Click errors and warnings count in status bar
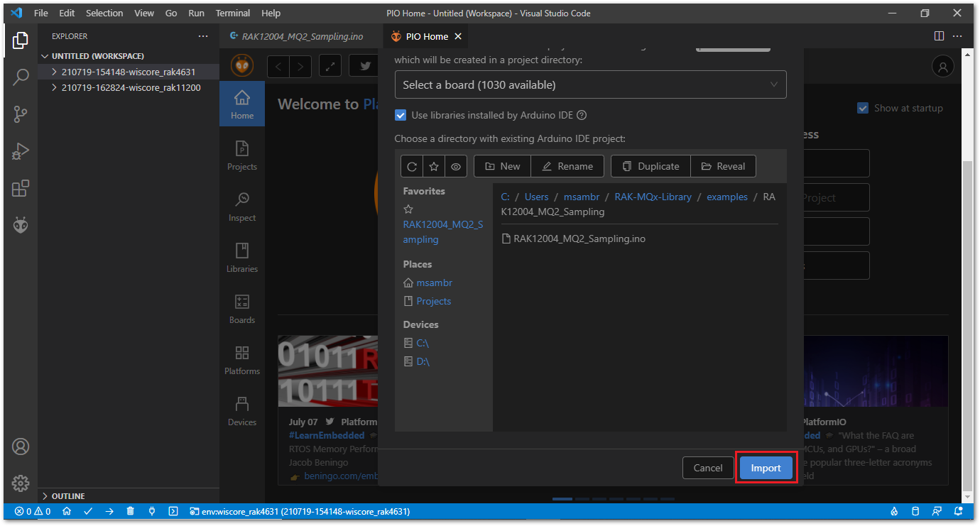 (33, 511)
